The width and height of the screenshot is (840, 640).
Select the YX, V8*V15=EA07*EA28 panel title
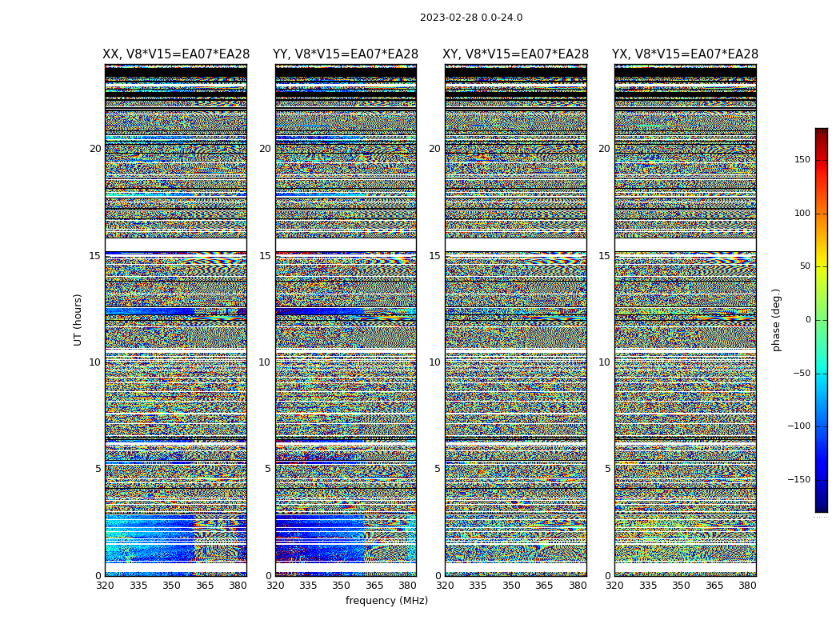coord(685,54)
